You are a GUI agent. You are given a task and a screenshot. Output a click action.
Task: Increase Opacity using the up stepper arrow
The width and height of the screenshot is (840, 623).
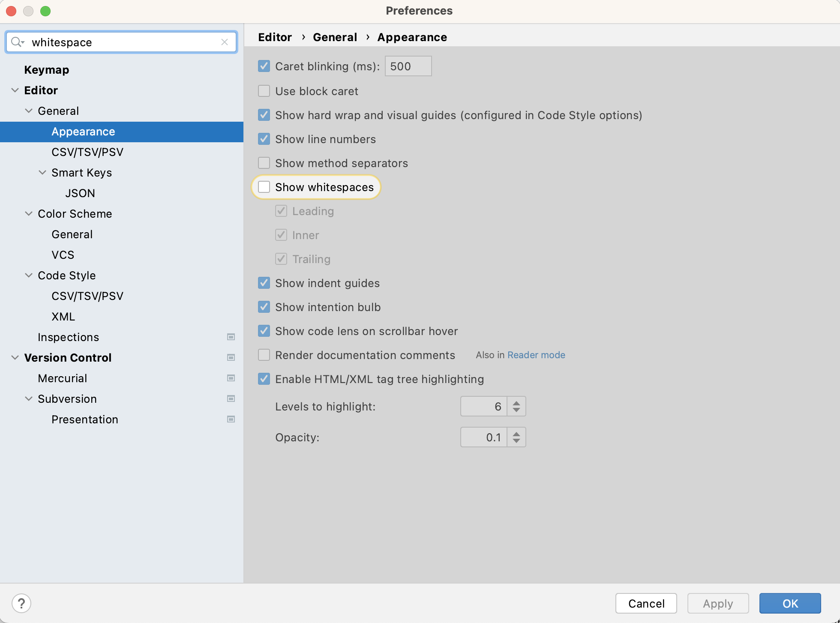(517, 434)
